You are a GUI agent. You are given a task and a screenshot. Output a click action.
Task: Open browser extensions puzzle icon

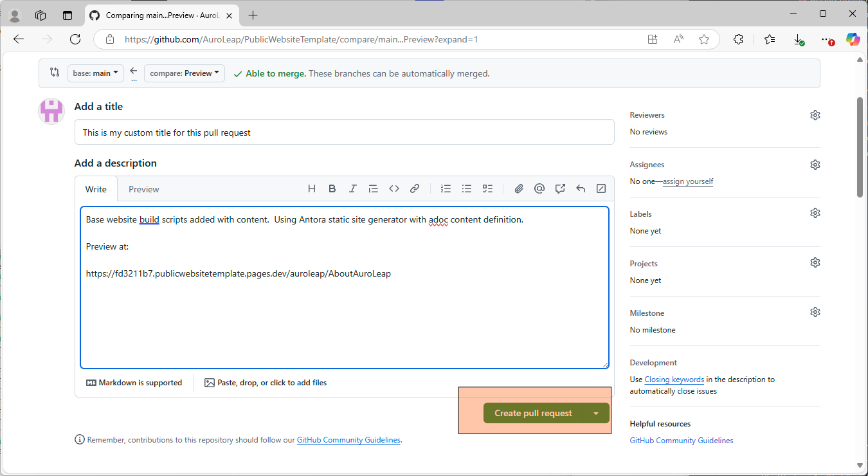pos(738,39)
